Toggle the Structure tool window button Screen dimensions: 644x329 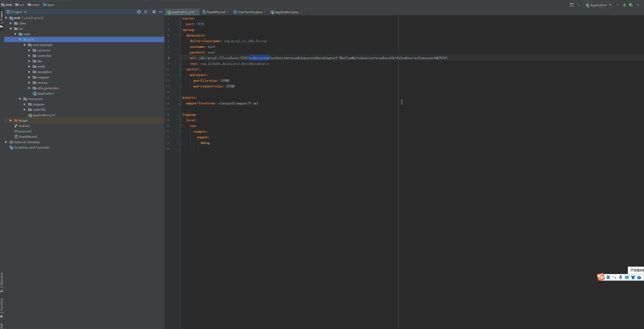click(2, 282)
